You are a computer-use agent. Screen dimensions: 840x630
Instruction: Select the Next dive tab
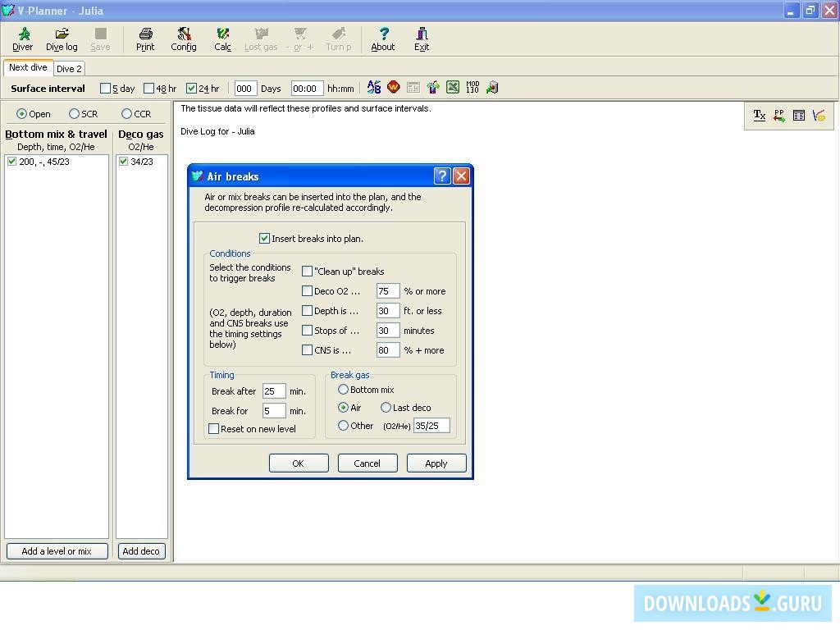[28, 68]
